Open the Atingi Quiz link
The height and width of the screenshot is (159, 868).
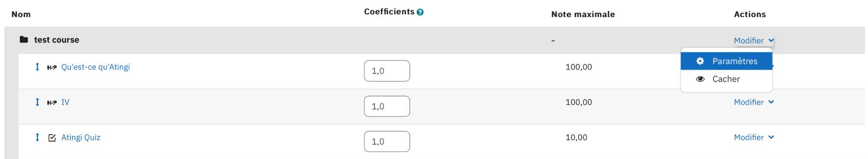pyautogui.click(x=81, y=137)
